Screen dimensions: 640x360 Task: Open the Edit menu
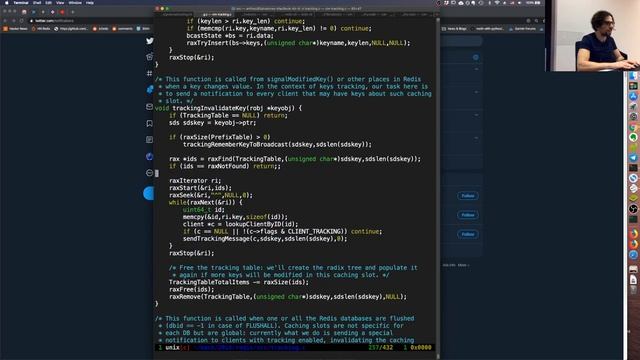point(49,2)
